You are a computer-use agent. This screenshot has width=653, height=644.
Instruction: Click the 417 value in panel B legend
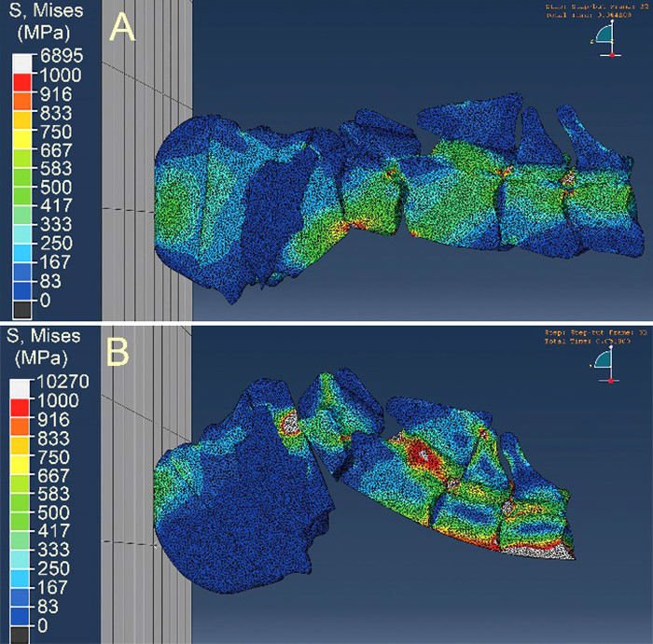(x=53, y=531)
